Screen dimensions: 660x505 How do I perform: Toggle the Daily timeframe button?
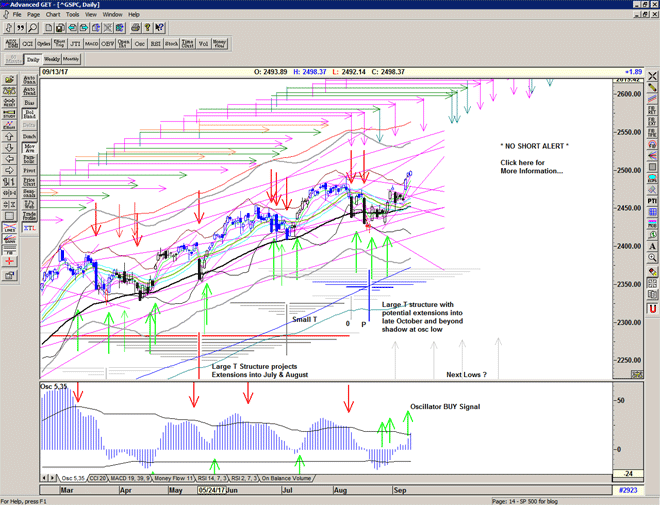pos(33,60)
